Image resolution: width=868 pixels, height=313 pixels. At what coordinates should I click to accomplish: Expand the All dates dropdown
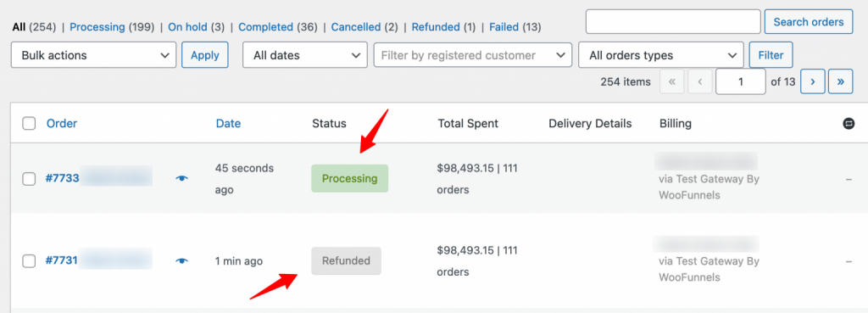click(305, 55)
